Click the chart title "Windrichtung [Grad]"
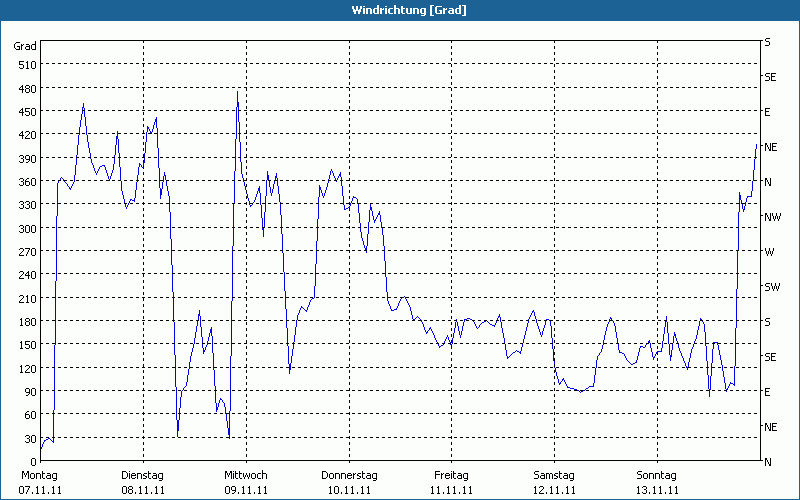 pos(409,10)
